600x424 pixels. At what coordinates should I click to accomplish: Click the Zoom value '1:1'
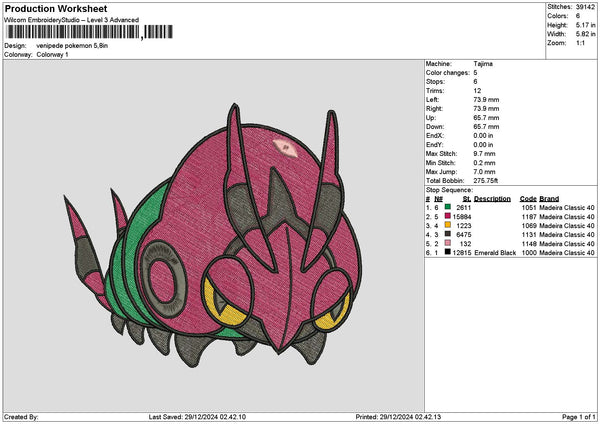[580, 43]
